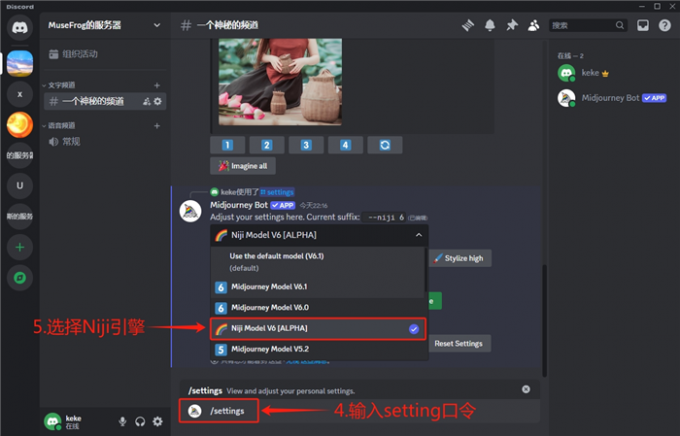The width and height of the screenshot is (680, 436).
Task: Create a voice channel with plus icon
Action: [x=157, y=126]
